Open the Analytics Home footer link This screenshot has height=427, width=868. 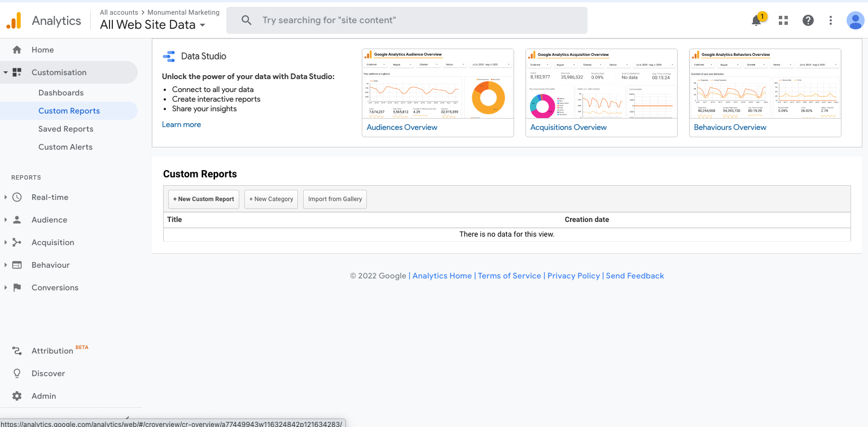point(442,276)
